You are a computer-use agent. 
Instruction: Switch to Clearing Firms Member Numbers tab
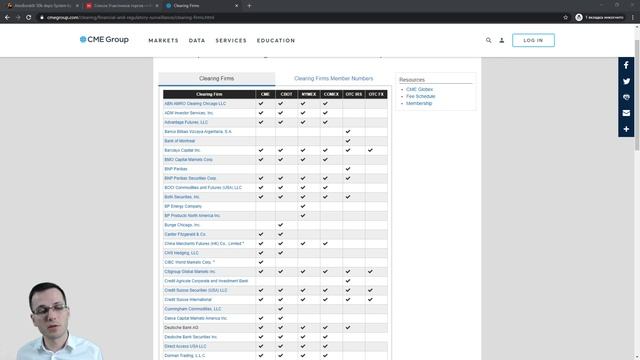(x=333, y=78)
